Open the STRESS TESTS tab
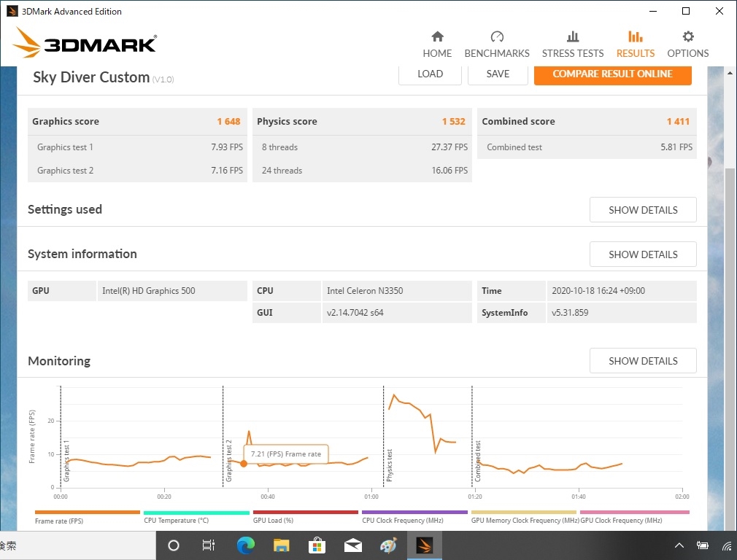Image resolution: width=737 pixels, height=560 pixels. pos(573,44)
